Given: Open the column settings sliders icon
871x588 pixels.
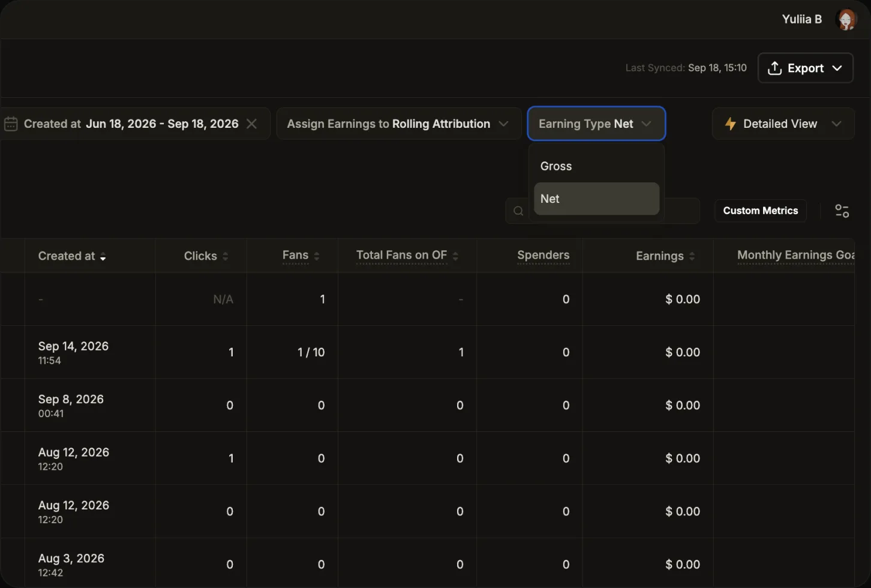Looking at the screenshot, I should (842, 211).
